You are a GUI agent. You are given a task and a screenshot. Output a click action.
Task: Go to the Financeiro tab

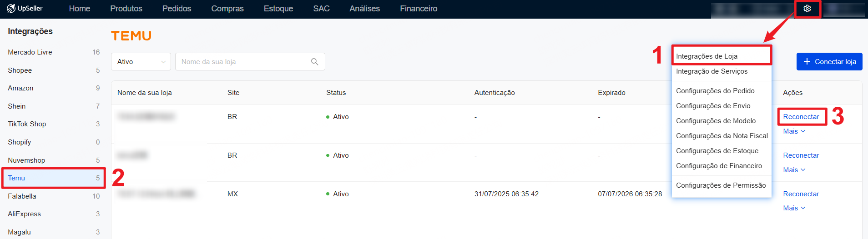click(x=418, y=9)
